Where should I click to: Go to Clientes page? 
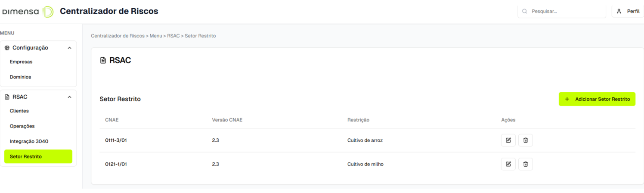[x=19, y=111]
